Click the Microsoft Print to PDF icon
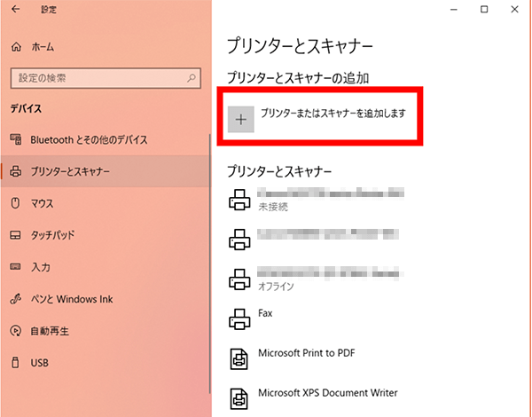 (x=239, y=359)
